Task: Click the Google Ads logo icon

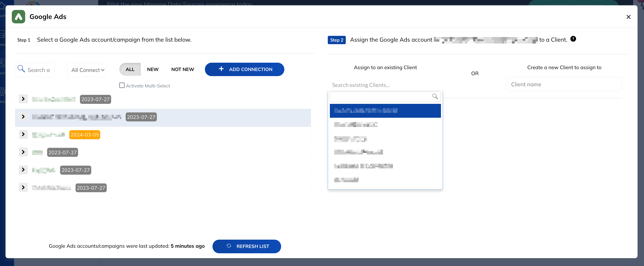Action: pyautogui.click(x=18, y=16)
